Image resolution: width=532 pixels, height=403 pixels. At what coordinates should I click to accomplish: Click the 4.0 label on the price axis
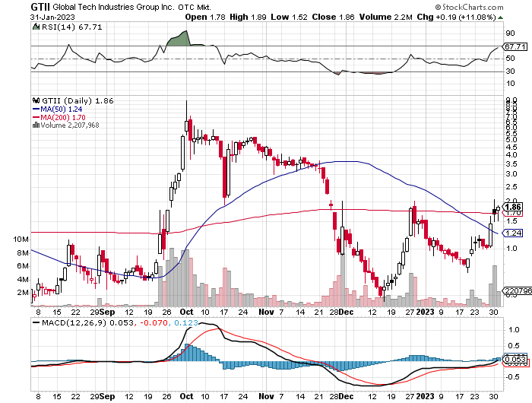point(511,155)
